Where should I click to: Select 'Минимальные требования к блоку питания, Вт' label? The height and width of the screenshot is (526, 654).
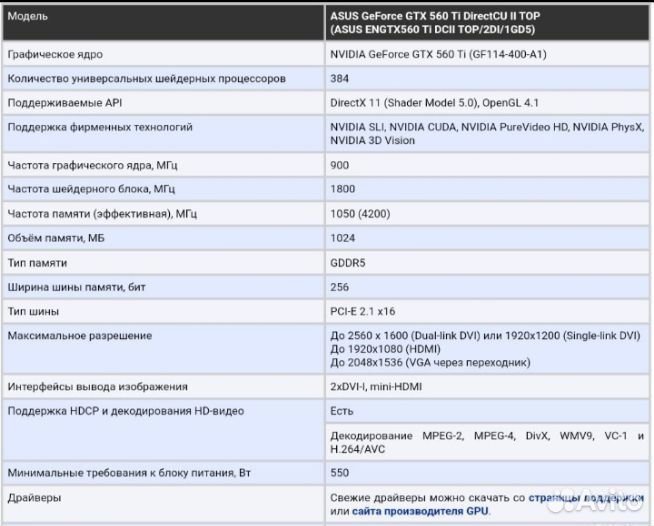(129, 473)
